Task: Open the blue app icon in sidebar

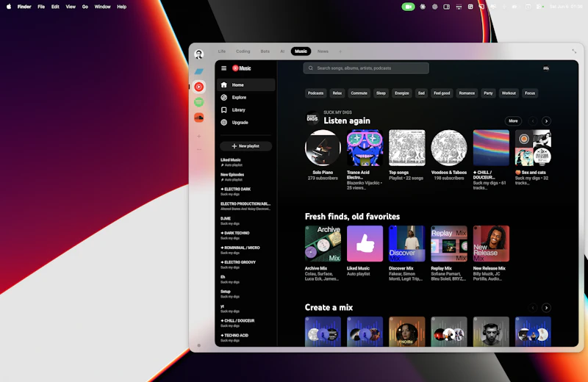Action: [199, 71]
